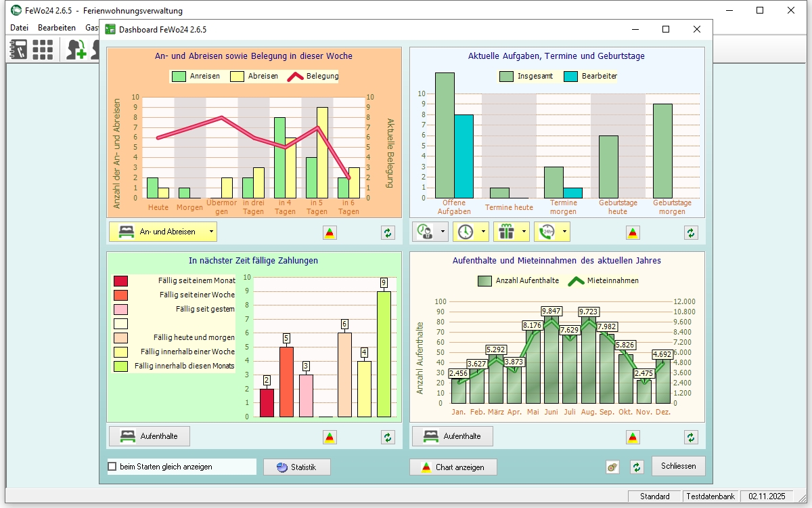Click payment bar labeled 9
The height and width of the screenshot is (508, 812).
(x=384, y=354)
